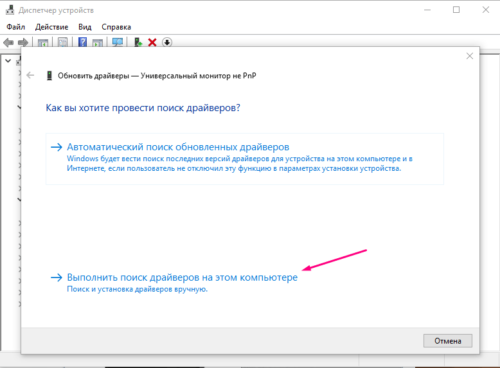Click the circled down-arrow disable device icon

tap(167, 42)
